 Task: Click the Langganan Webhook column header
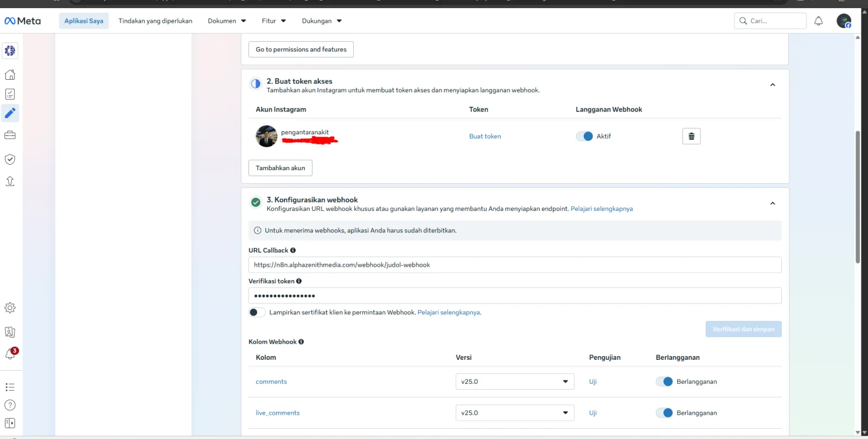609,109
